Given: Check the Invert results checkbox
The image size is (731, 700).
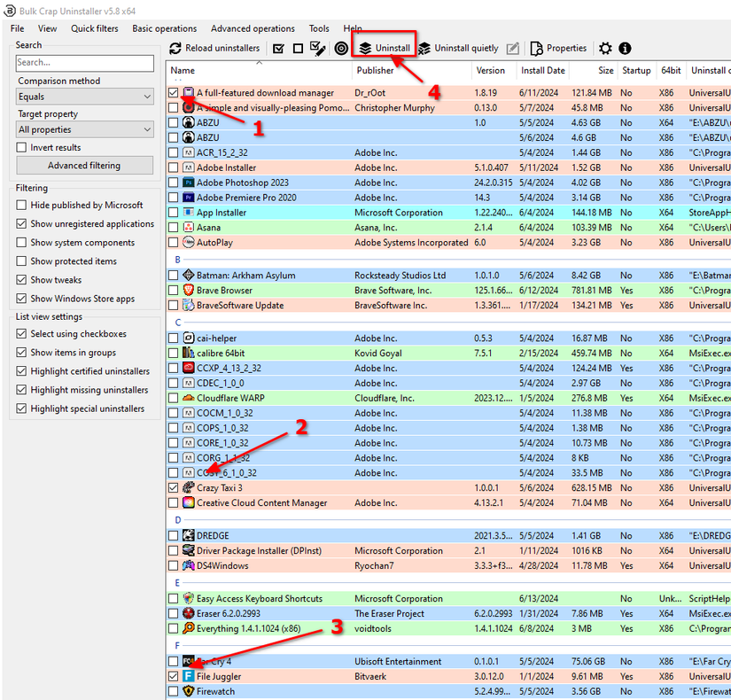Looking at the screenshot, I should tap(21, 147).
